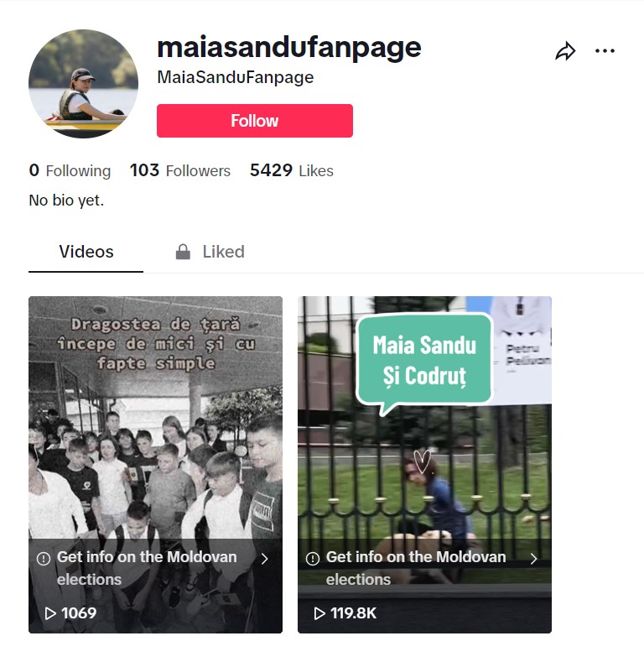This screenshot has height=662, width=644.
Task: Follow the maiasandufanpage account
Action: 255,121
